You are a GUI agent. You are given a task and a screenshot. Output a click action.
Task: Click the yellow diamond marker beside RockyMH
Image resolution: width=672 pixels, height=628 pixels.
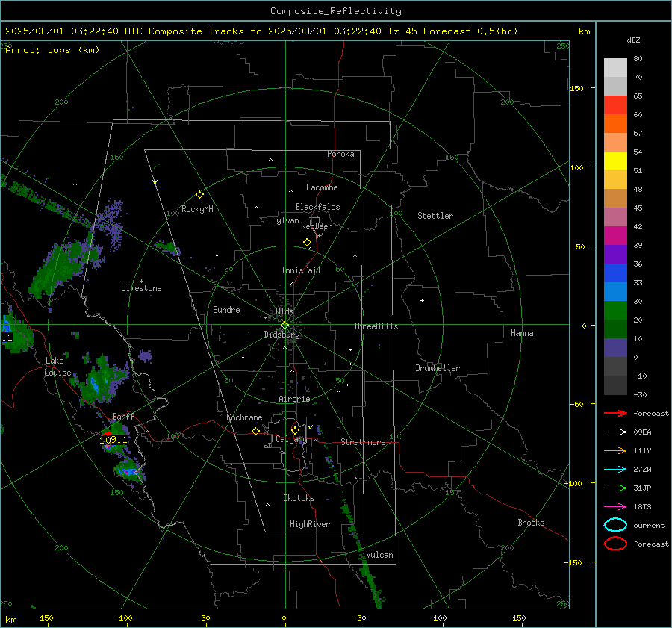coord(199,195)
